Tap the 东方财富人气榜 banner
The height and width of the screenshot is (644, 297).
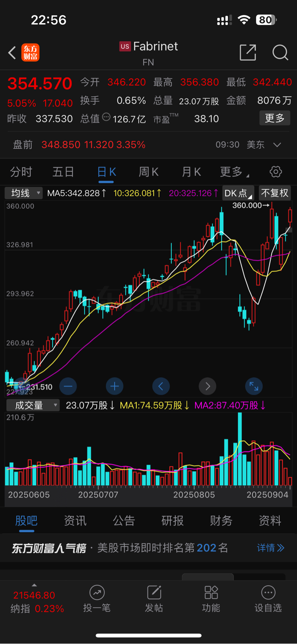point(148,548)
